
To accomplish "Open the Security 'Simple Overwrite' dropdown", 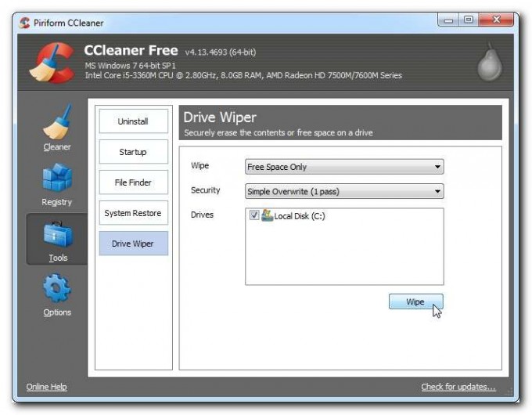I will (x=344, y=191).
